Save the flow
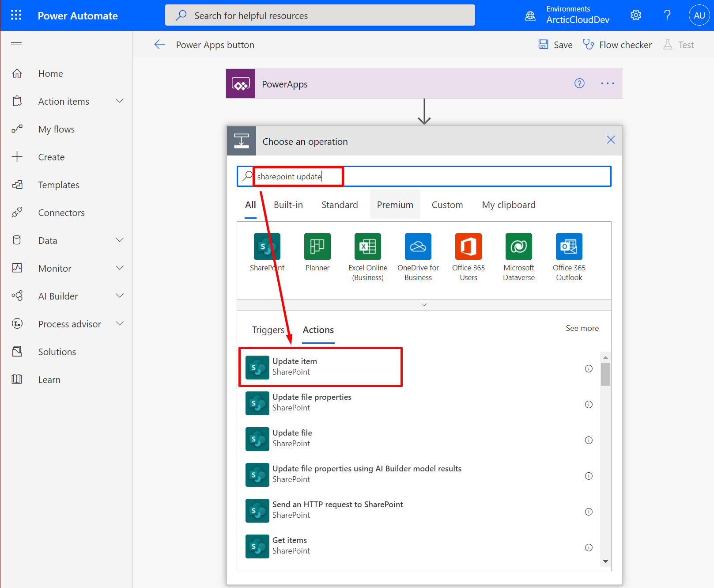 point(555,45)
